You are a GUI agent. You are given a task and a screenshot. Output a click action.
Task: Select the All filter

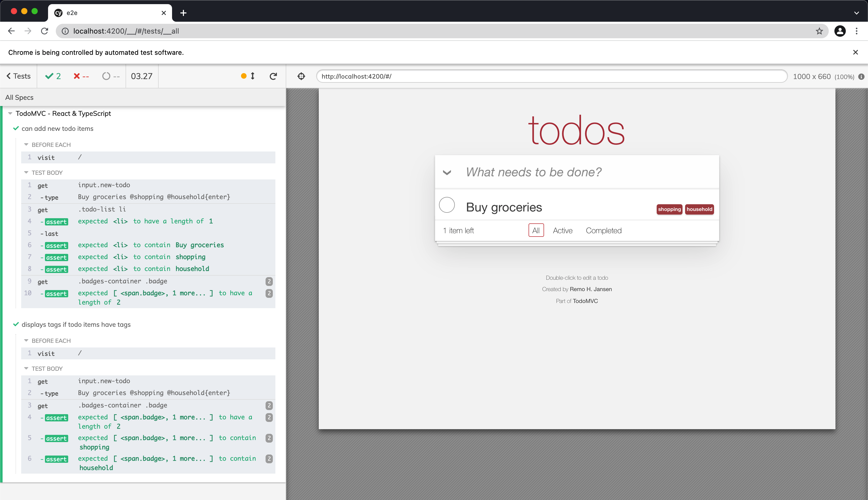536,230
